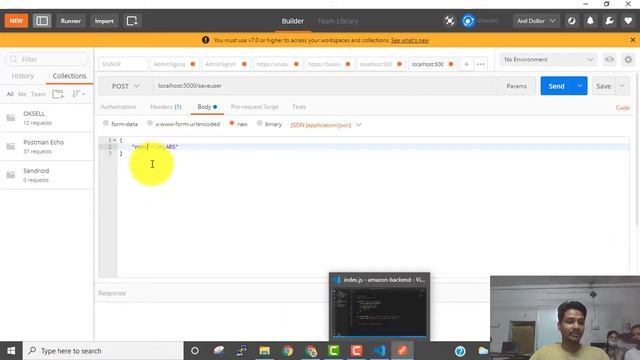The image size is (640, 360).
Task: Open the tab options ellipsis menu
Action: coord(480,64)
